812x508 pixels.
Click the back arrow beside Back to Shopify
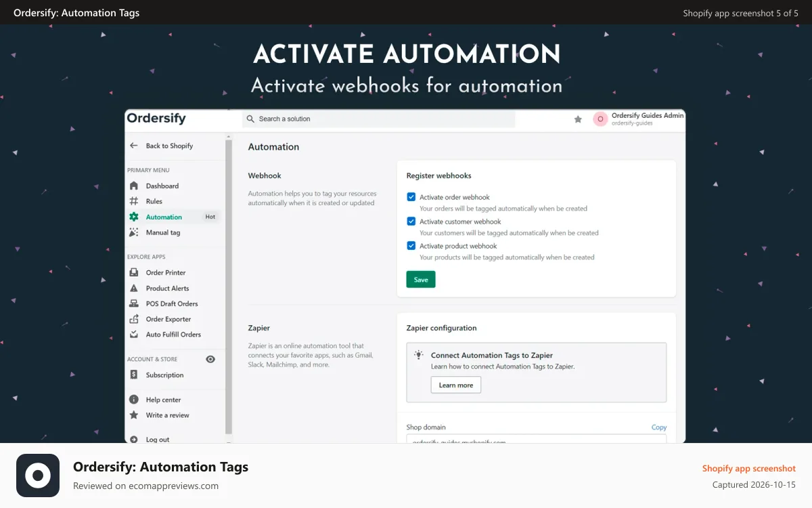point(133,146)
